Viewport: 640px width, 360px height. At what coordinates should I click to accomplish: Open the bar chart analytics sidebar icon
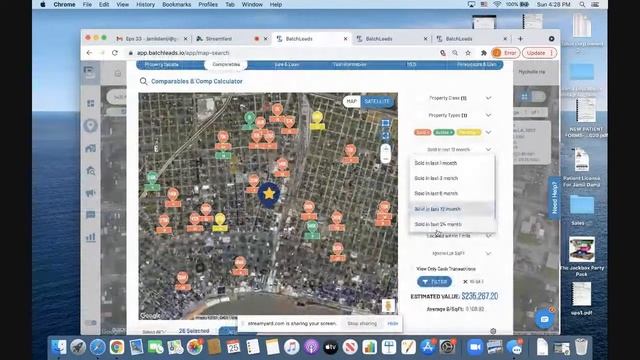point(91,237)
